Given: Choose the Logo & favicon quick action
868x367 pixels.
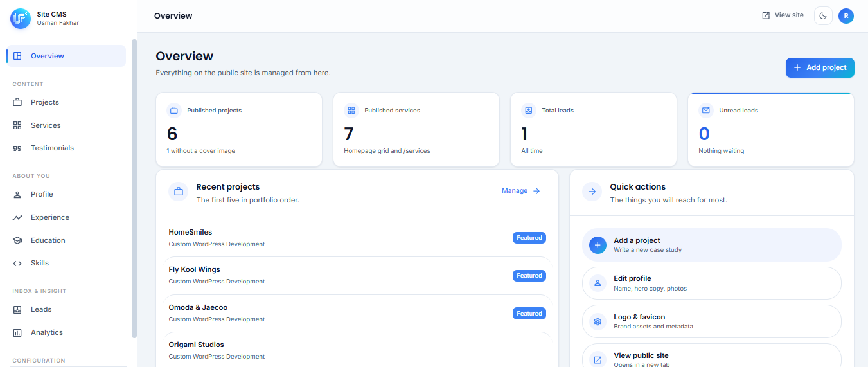Looking at the screenshot, I should click(712, 321).
